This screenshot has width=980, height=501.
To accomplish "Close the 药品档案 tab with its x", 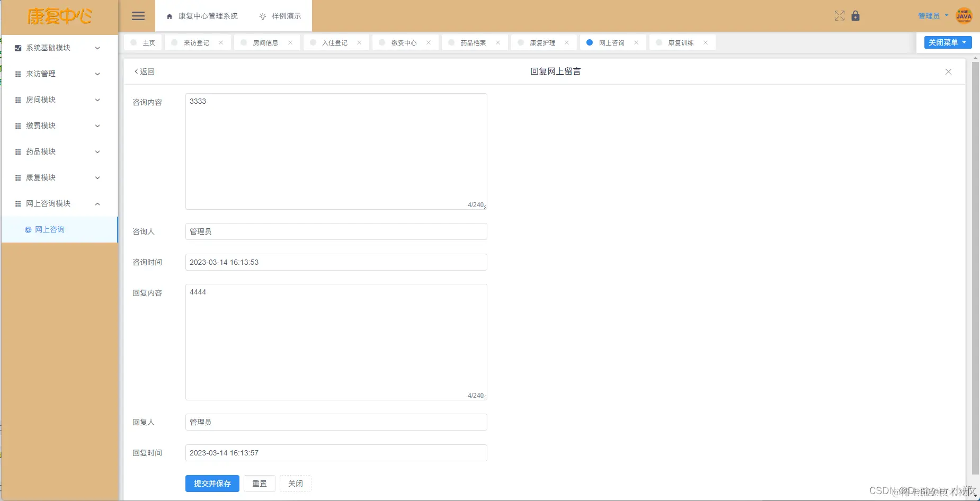I will (498, 42).
